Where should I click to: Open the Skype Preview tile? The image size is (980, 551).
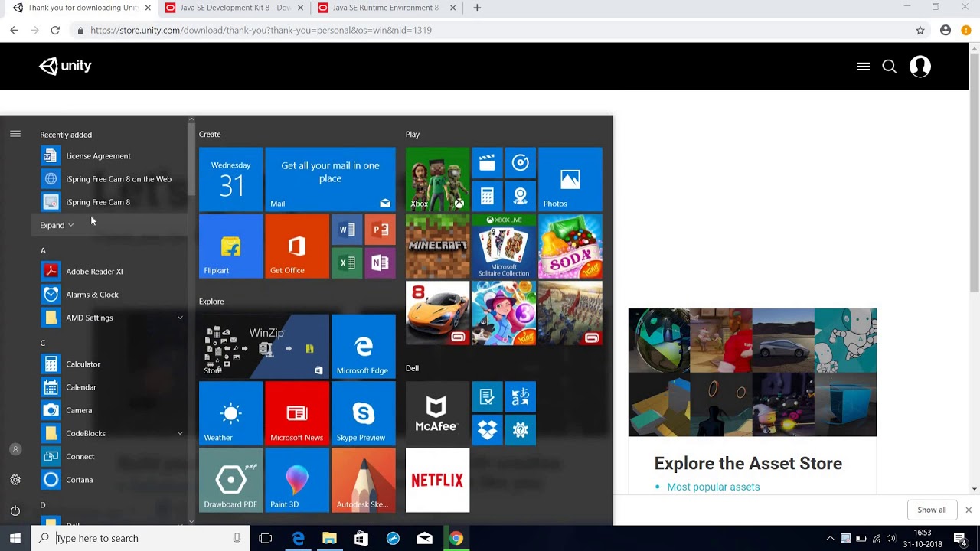[x=364, y=413]
